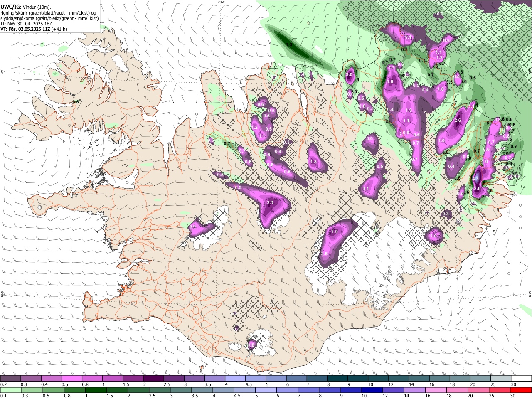
Task: Click the 2.1 precipitation value on the map
Action: click(269, 202)
